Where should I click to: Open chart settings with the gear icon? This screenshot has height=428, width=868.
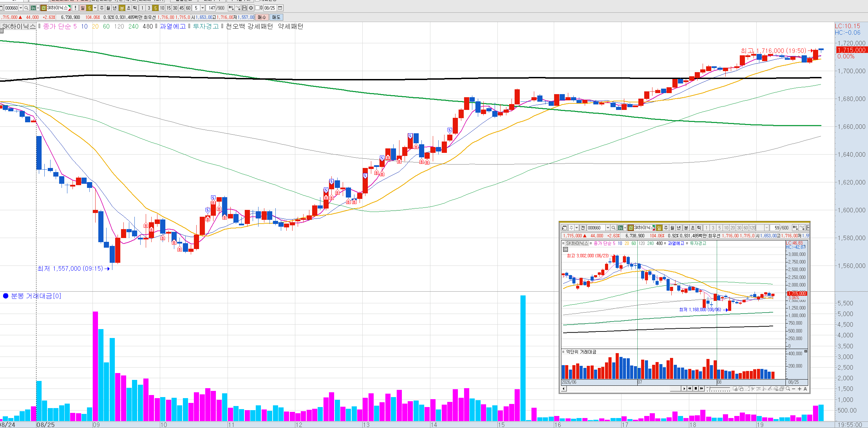(x=251, y=8)
